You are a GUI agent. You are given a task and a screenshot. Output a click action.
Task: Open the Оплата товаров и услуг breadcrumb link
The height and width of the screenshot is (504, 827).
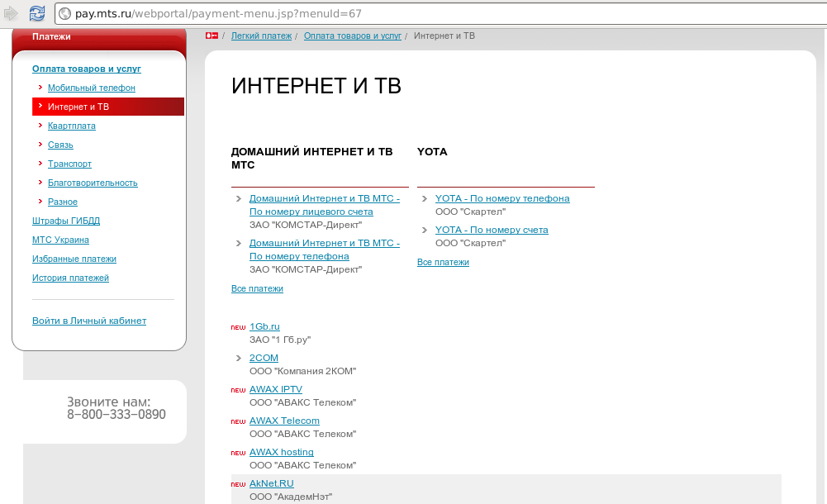(x=352, y=36)
